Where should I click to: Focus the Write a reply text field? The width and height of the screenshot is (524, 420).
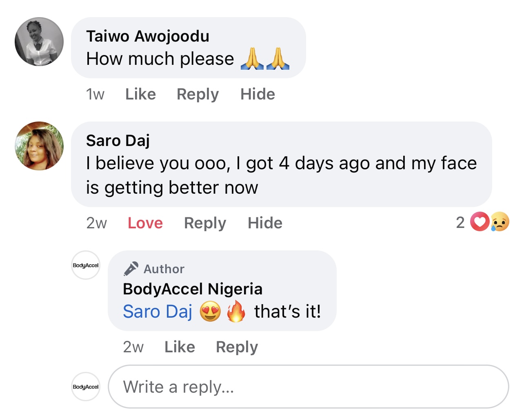309,387
